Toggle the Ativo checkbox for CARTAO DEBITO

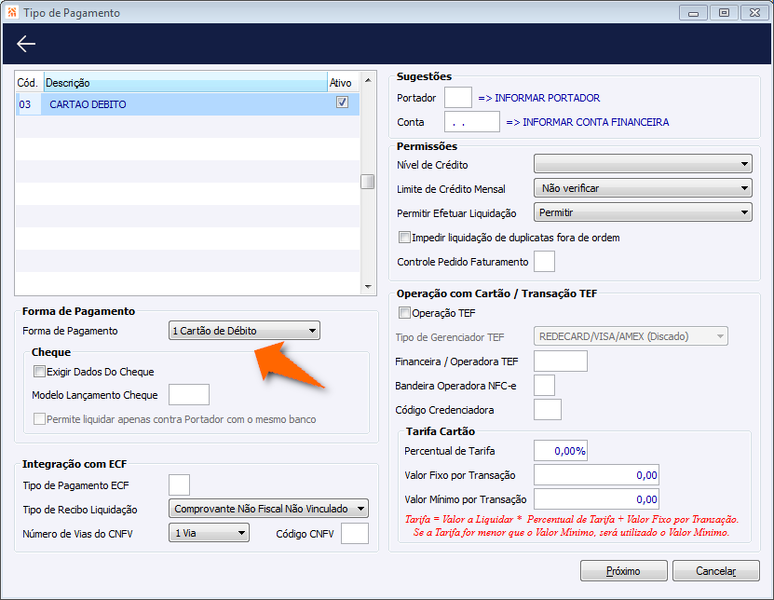(x=342, y=102)
